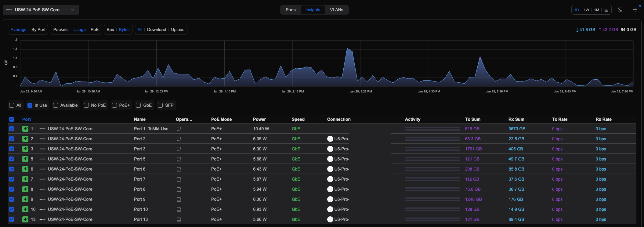Screen dimensions: 644x227
Task: Filter chart by Upload
Action: [178, 30]
